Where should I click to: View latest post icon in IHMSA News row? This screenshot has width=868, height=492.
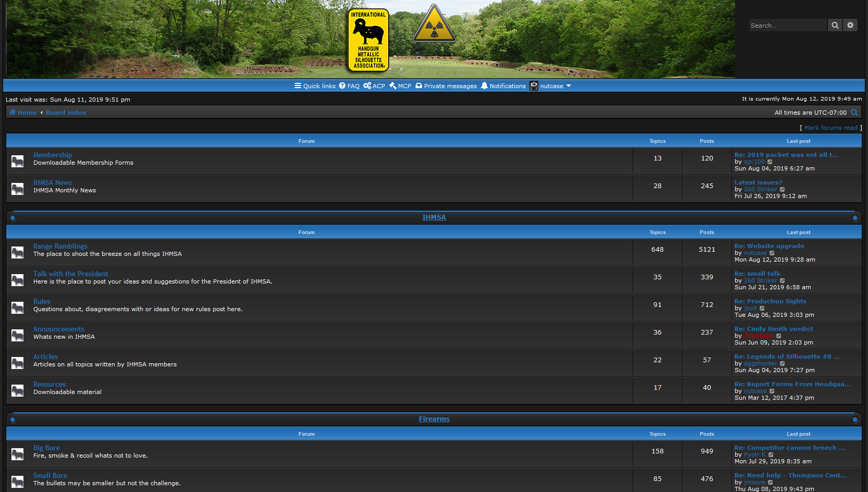tap(783, 189)
